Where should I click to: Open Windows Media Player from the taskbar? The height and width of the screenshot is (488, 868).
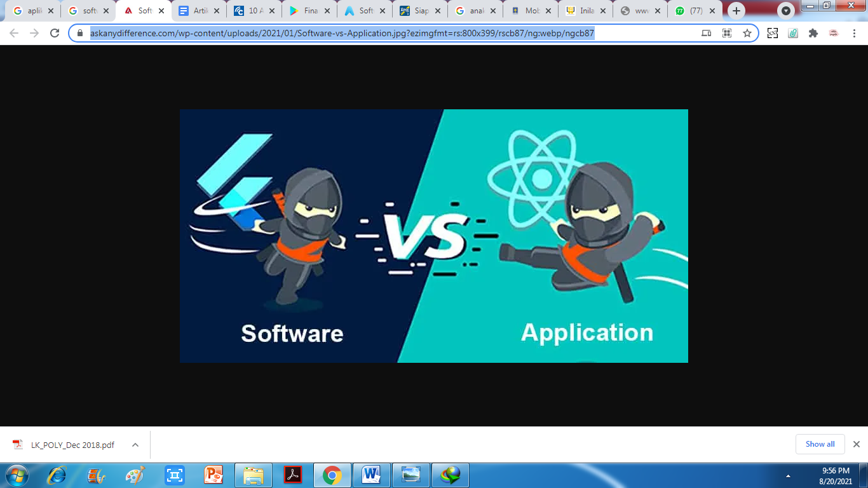click(x=96, y=475)
